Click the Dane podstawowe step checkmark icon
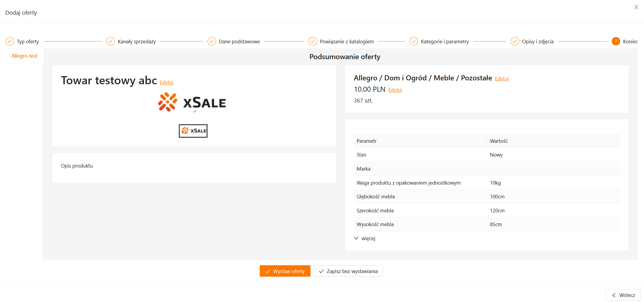This screenshot has width=644, height=302. point(212,41)
